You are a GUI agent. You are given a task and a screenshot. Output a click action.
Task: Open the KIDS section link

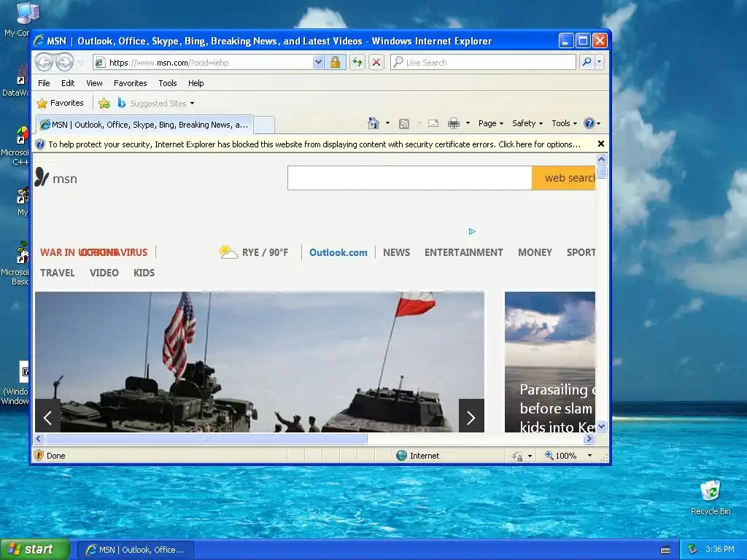(x=144, y=273)
